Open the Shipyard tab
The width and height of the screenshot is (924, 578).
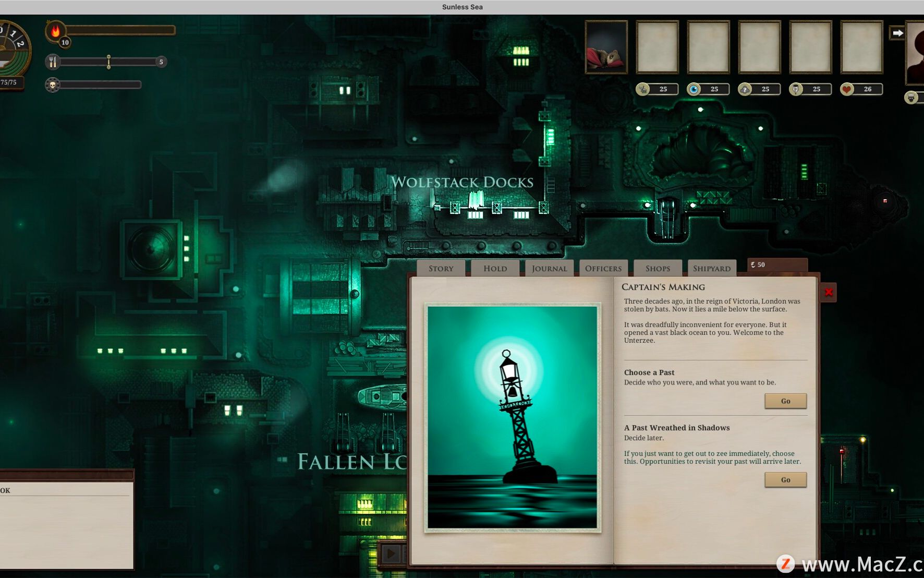click(x=712, y=268)
